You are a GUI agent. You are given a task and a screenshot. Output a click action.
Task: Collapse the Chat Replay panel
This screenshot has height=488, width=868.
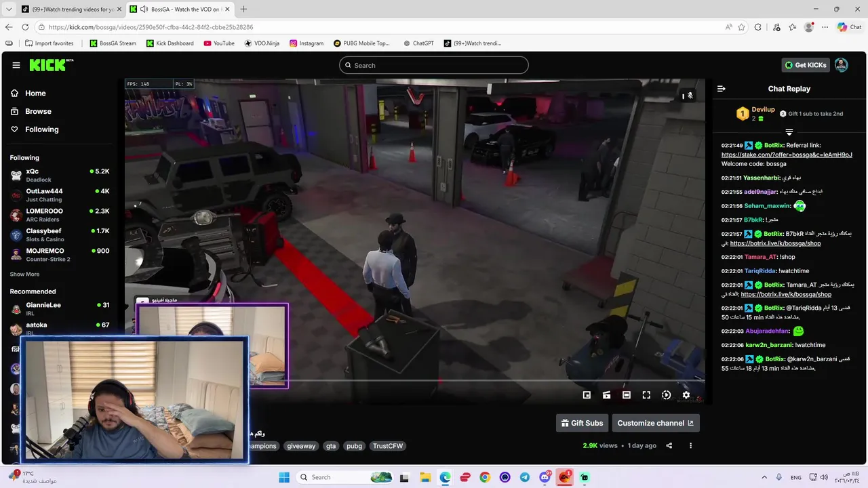pyautogui.click(x=721, y=89)
